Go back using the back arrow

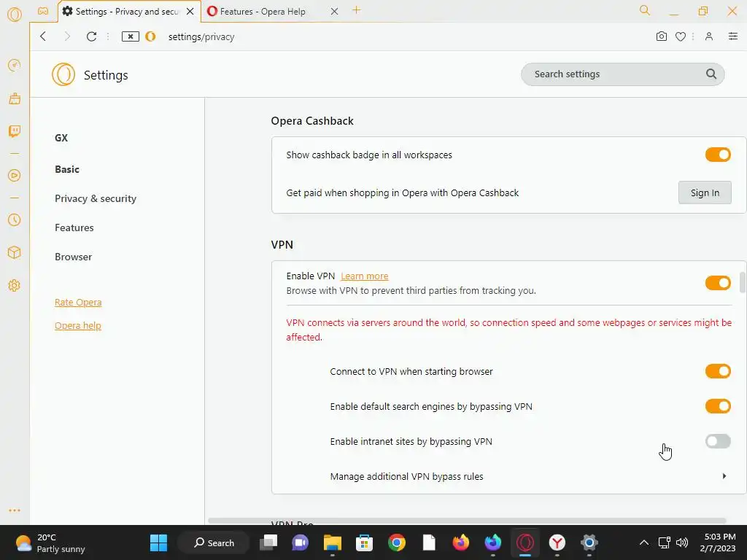point(43,36)
